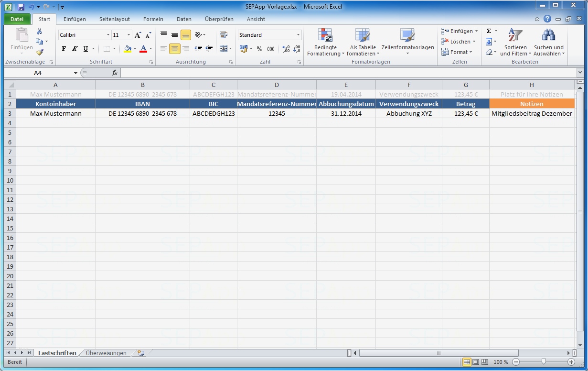Viewport: 588px width, 371px height.
Task: Toggle centered horizontal text alignment
Action: (x=175, y=49)
